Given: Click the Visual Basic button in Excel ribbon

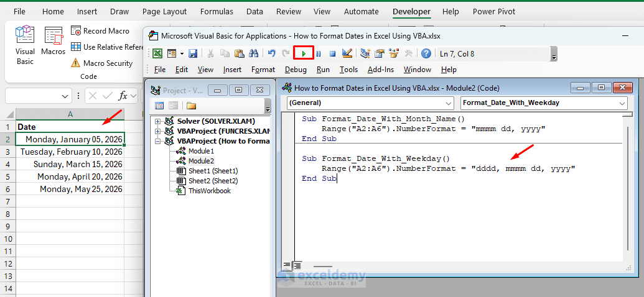Looking at the screenshot, I should coord(25,45).
